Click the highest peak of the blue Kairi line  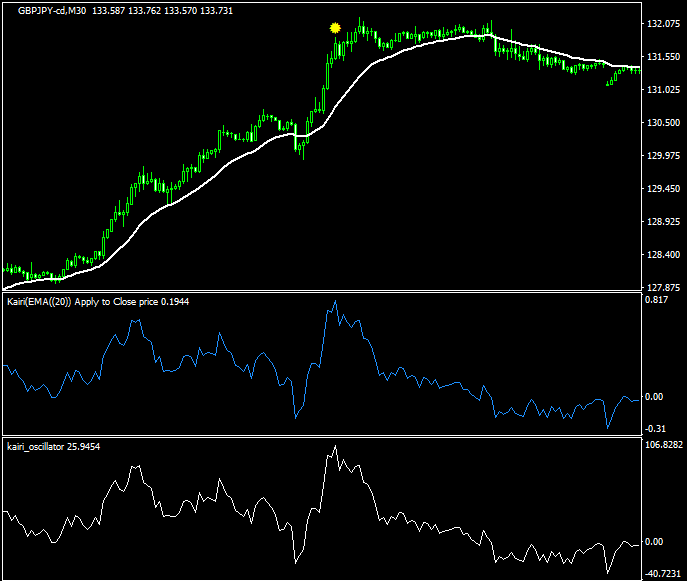pos(335,302)
